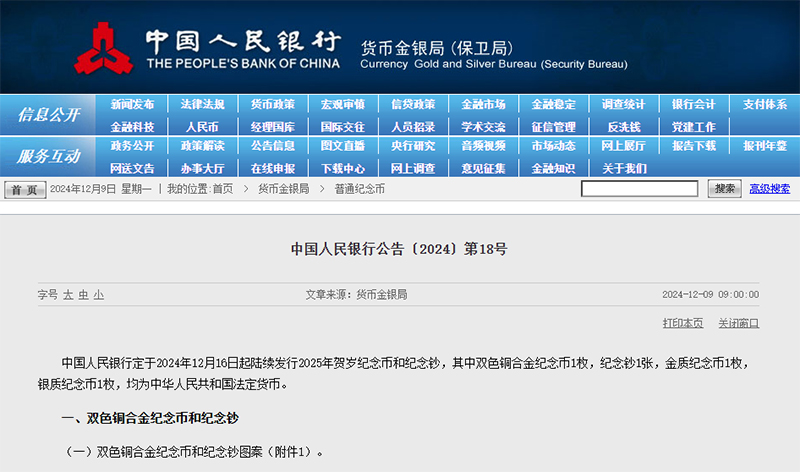This screenshot has width=800, height=472.
Task: Click the timestamp 2024-12-09 09:00:00
Action: (710, 294)
